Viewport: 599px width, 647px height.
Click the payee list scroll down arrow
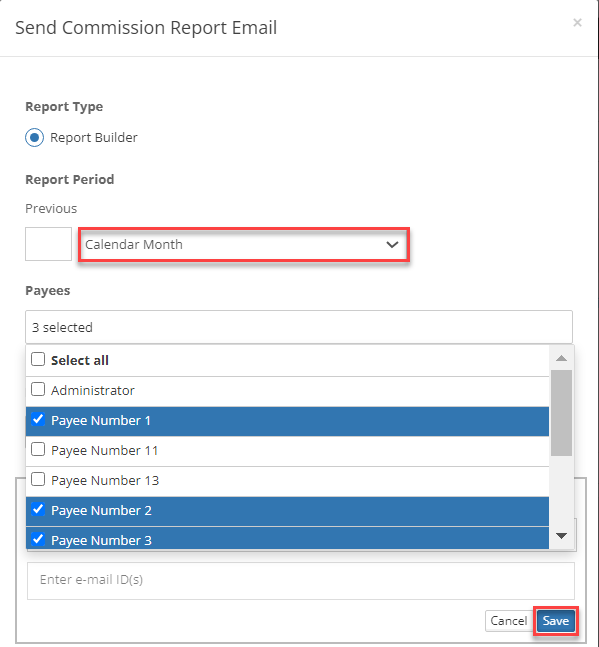tap(561, 536)
